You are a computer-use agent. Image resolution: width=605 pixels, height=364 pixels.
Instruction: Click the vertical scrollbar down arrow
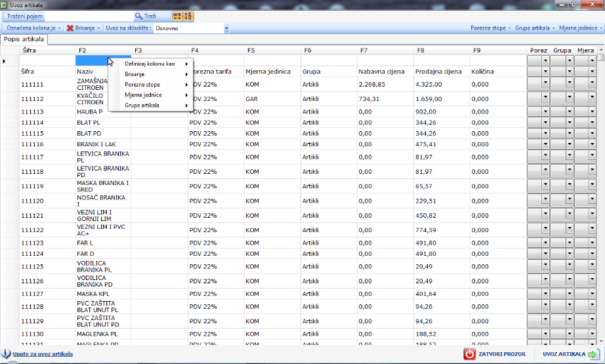(x=601, y=341)
